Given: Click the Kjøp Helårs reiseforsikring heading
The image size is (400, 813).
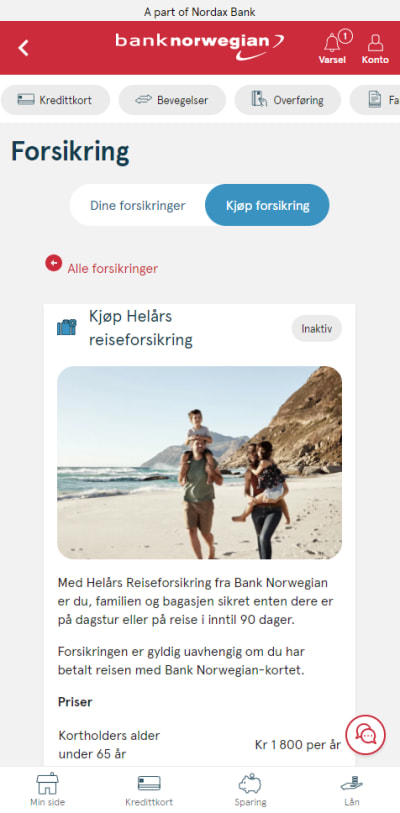Looking at the screenshot, I should pyautogui.click(x=141, y=328).
